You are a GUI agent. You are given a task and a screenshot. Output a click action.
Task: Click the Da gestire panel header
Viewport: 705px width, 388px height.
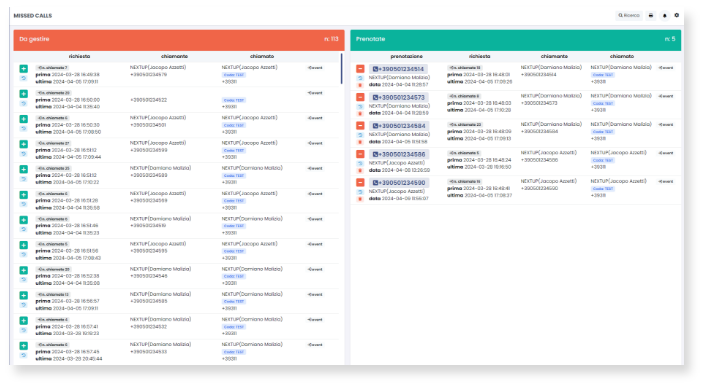179,40
